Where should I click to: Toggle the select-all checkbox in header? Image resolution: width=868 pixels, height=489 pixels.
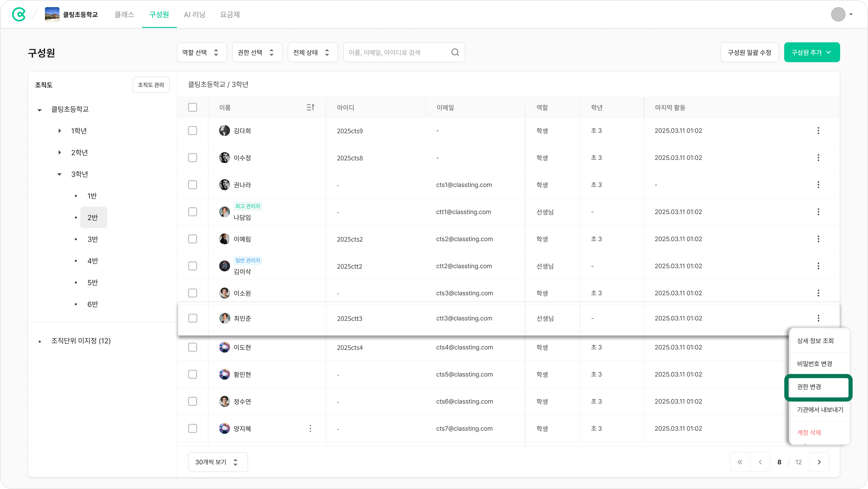[192, 107]
